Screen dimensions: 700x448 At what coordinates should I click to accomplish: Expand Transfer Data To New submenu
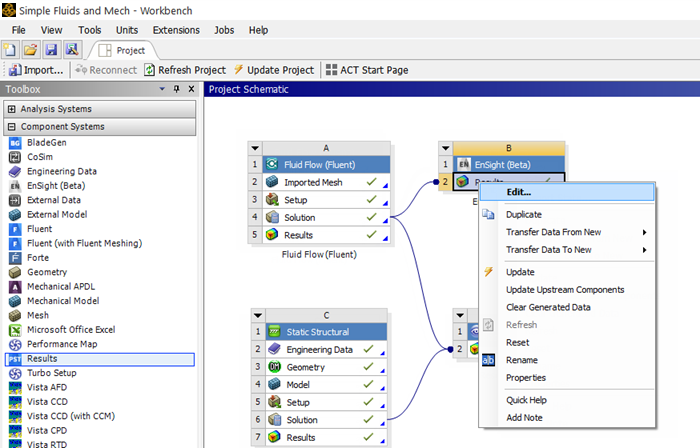pyautogui.click(x=567, y=250)
